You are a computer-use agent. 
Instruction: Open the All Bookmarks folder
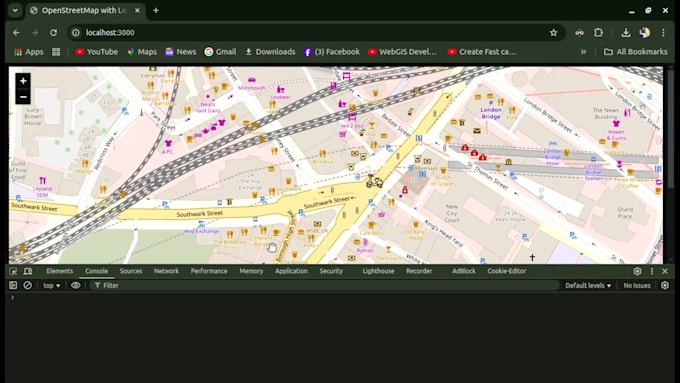(x=636, y=52)
